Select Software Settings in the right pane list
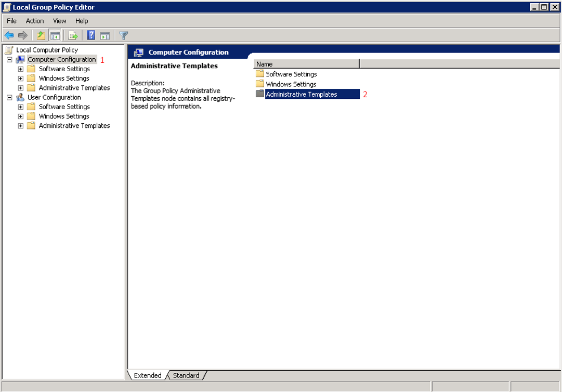 pyautogui.click(x=291, y=74)
